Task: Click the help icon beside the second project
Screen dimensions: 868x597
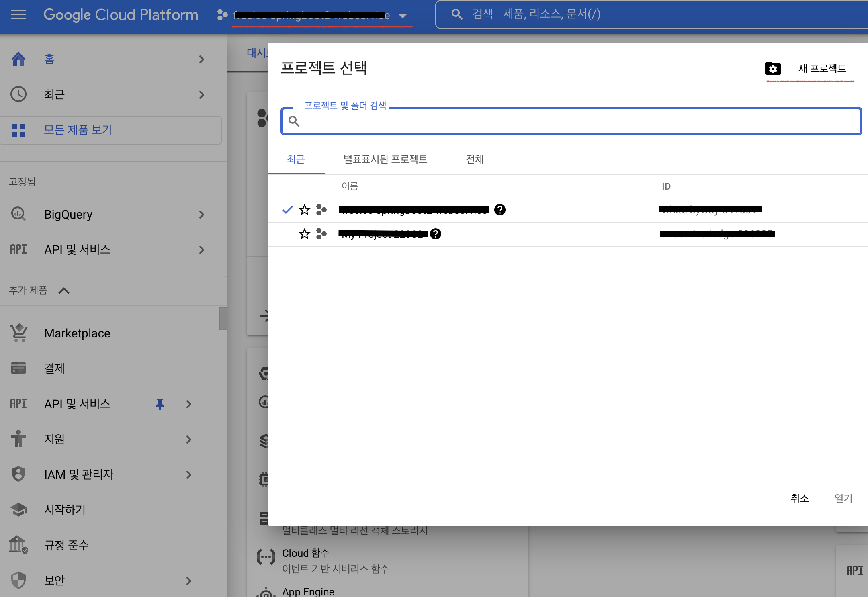Action: 435,234
